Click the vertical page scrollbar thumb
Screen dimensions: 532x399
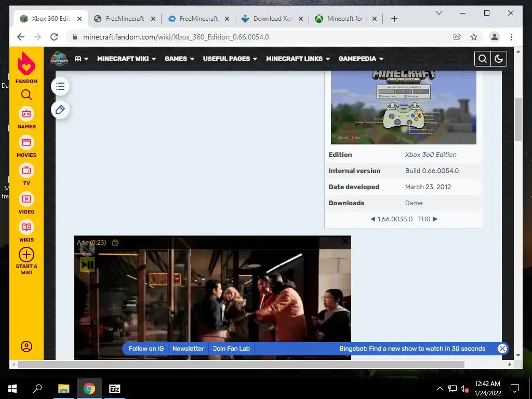518,119
